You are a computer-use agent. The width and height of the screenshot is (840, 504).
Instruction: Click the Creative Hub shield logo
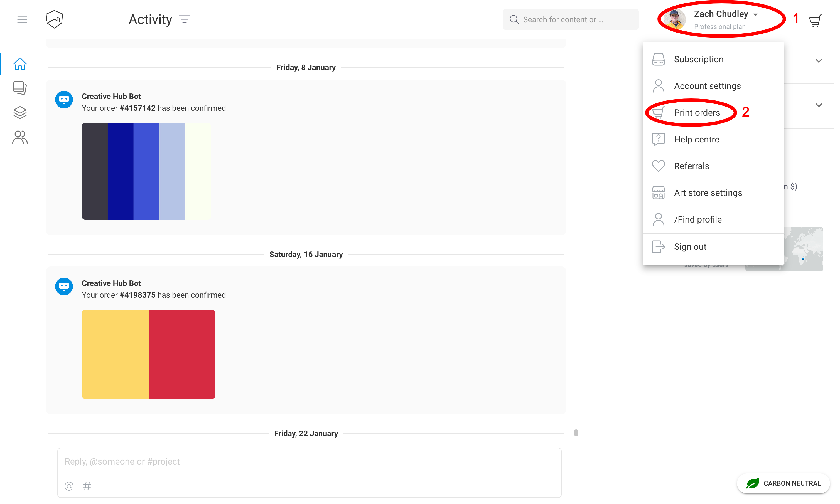tap(54, 19)
